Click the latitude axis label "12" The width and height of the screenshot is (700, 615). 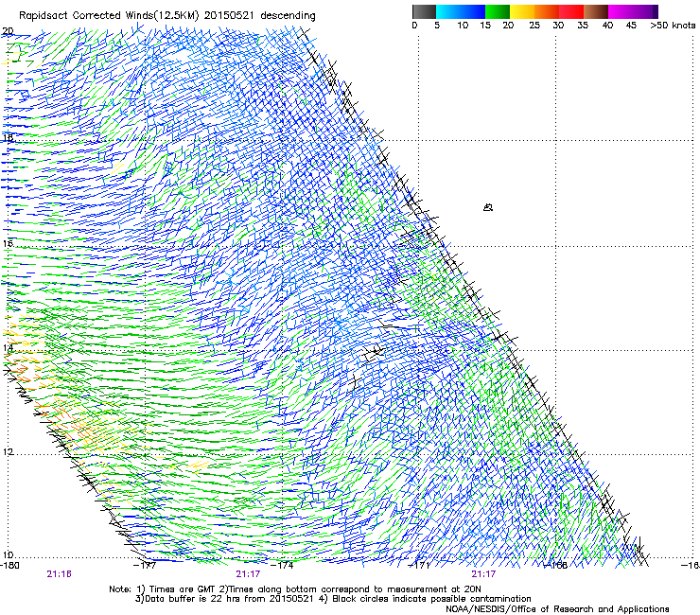click(8, 452)
